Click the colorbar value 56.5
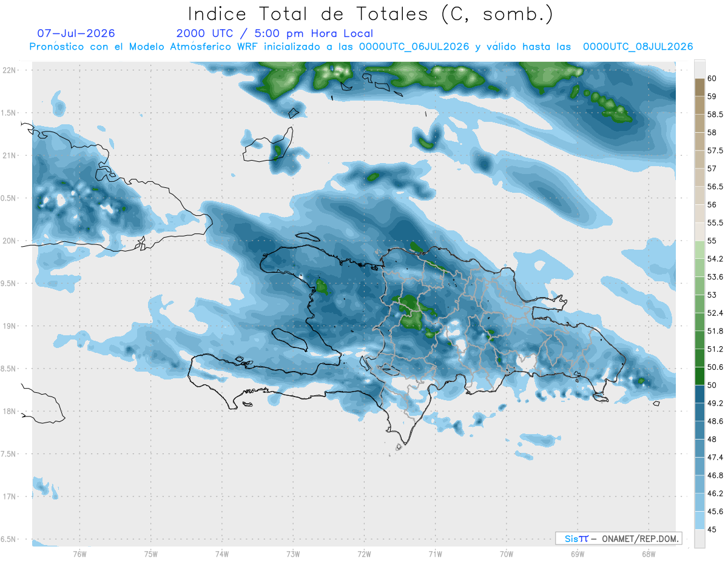Viewport: 728px width, 562px height. pyautogui.click(x=715, y=187)
